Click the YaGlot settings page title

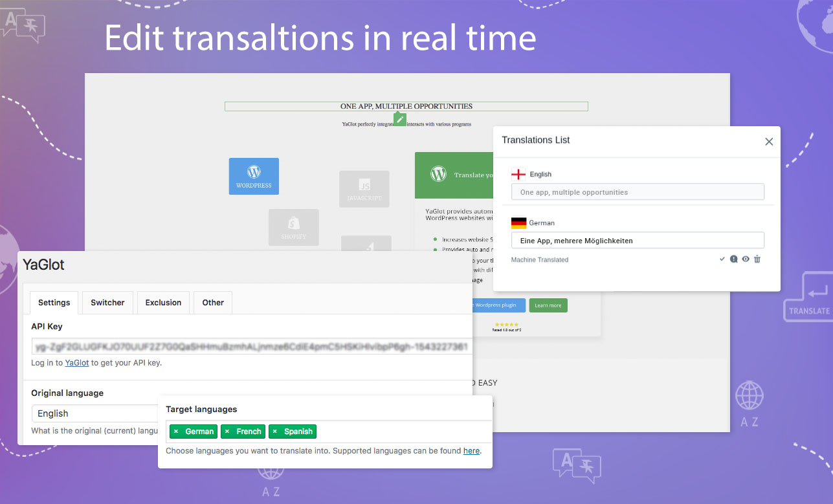(x=43, y=265)
